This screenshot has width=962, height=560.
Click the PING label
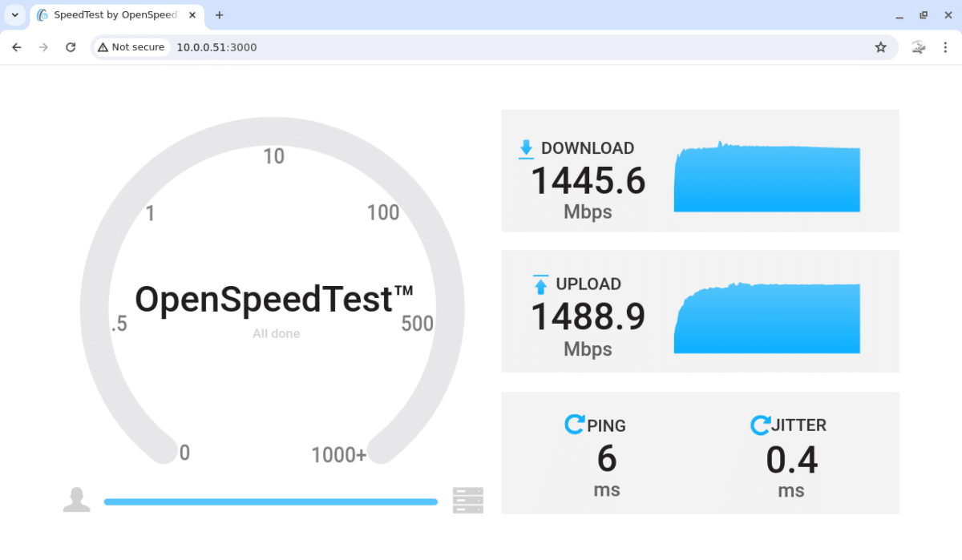(606, 425)
